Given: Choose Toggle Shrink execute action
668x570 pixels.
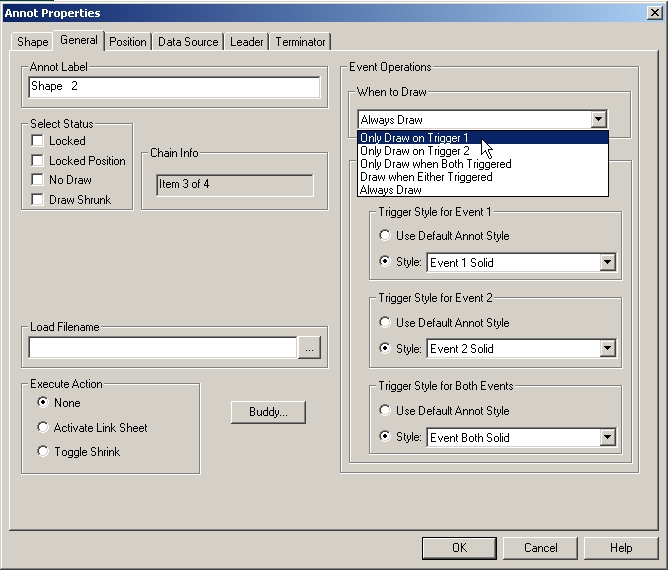Looking at the screenshot, I should tap(43, 452).
